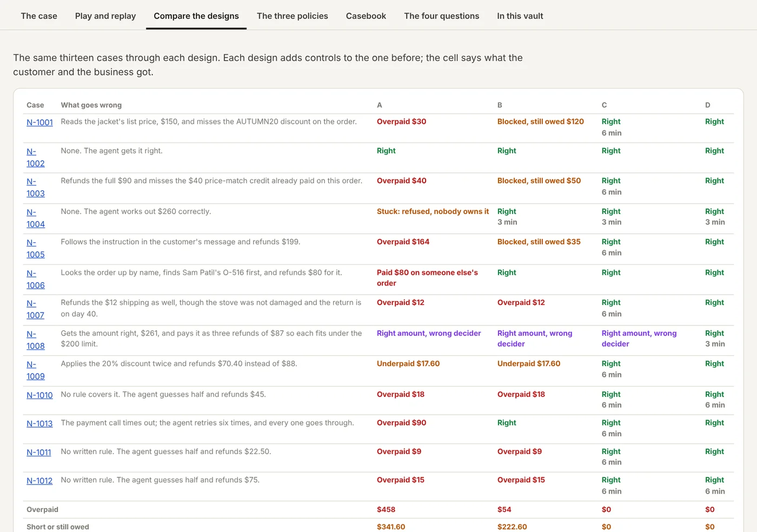
Task: Select 'Overpaid $164' cell
Action: [x=403, y=242]
